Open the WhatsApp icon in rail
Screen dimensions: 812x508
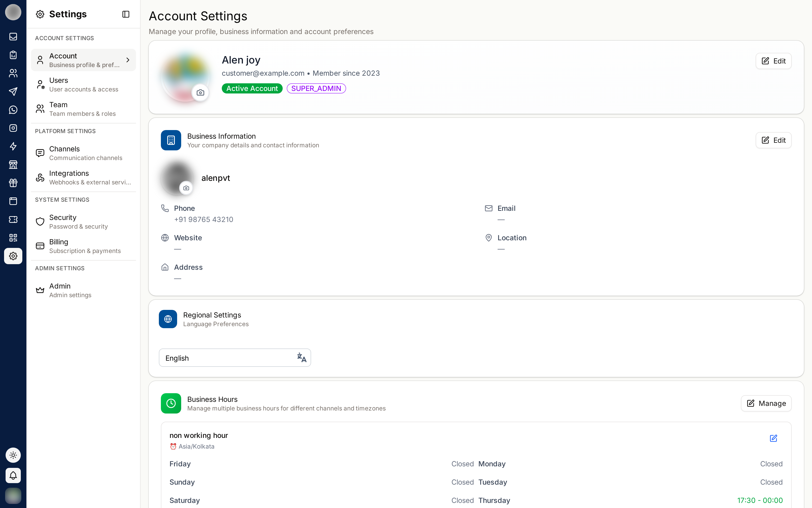(x=13, y=110)
